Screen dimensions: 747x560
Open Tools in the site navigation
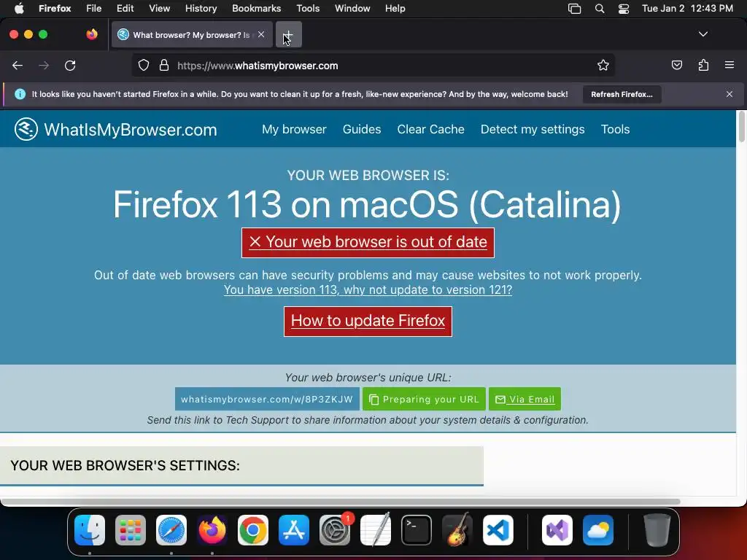tap(615, 129)
